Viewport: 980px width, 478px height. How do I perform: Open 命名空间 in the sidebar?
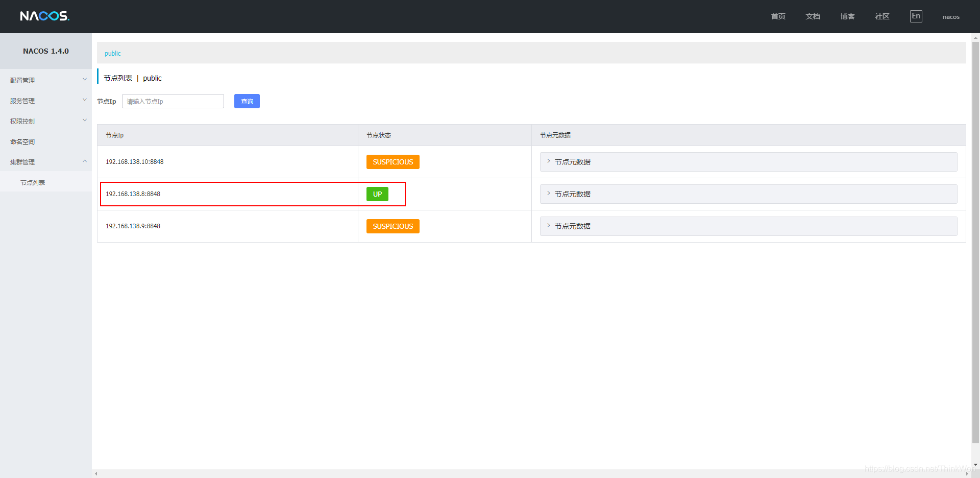pos(46,141)
